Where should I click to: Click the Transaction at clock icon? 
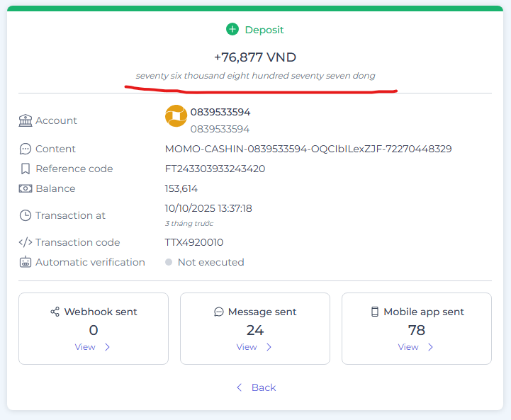tap(26, 215)
